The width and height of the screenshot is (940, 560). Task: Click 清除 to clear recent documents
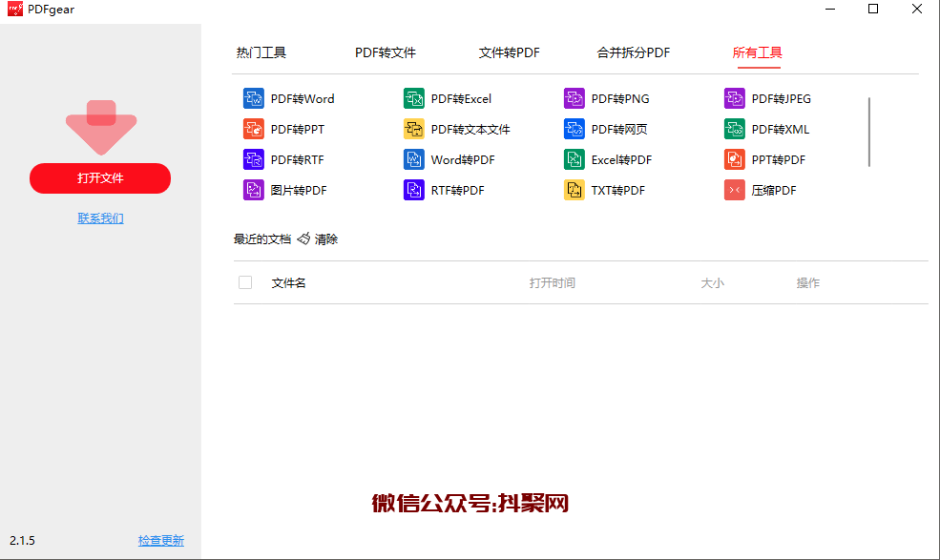pyautogui.click(x=326, y=239)
